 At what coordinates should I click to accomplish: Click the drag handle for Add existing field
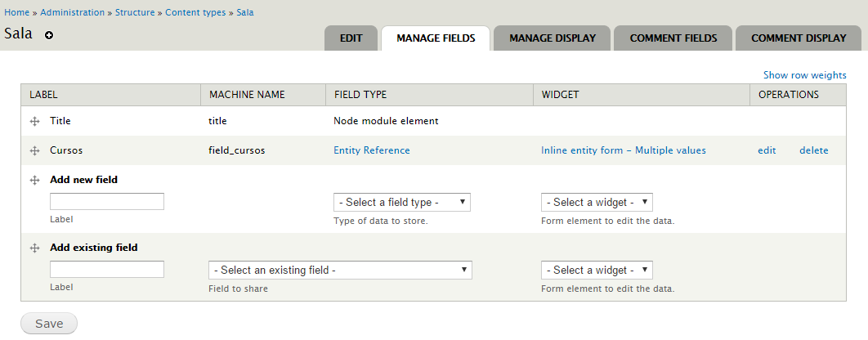pos(35,248)
